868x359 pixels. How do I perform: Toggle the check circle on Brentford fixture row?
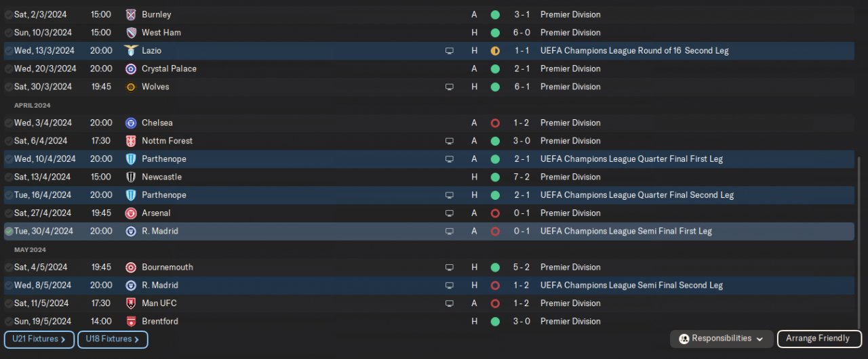9,322
